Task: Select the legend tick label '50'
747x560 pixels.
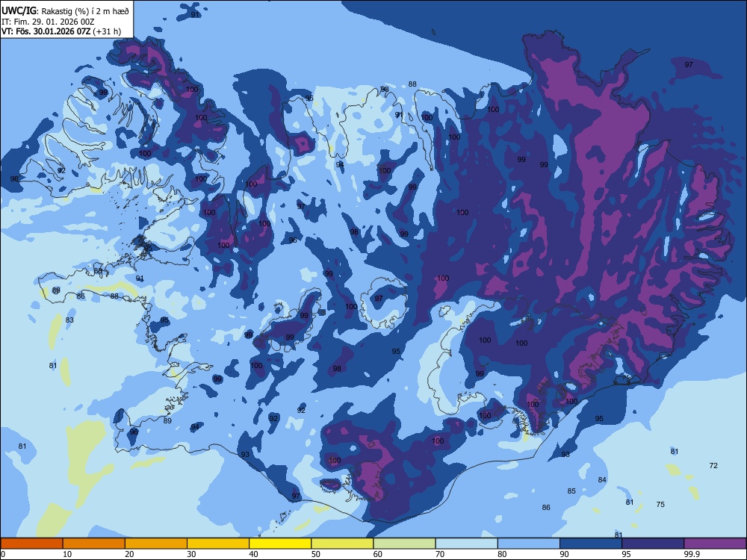Action: coord(315,554)
